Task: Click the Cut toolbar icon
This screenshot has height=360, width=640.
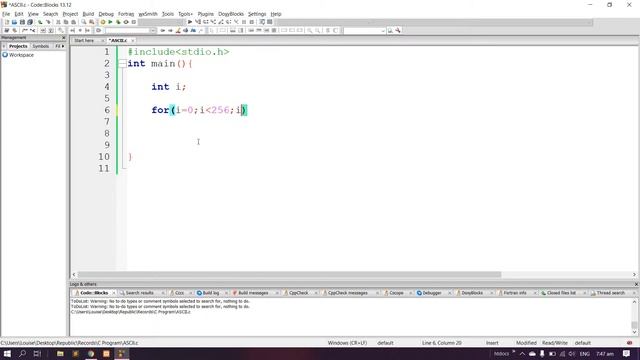Action: (58, 22)
